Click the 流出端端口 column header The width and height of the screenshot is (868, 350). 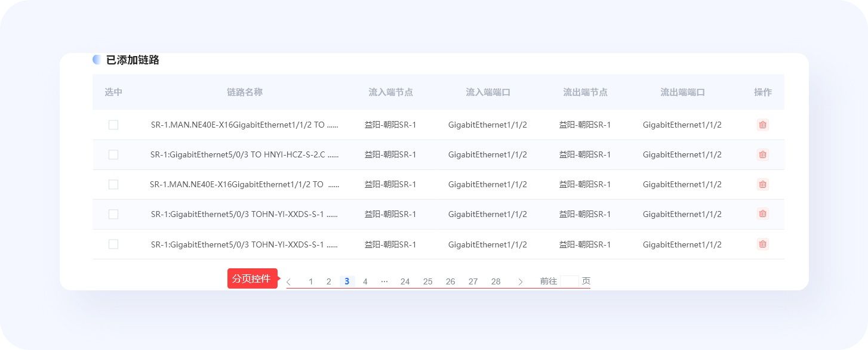pyautogui.click(x=682, y=92)
